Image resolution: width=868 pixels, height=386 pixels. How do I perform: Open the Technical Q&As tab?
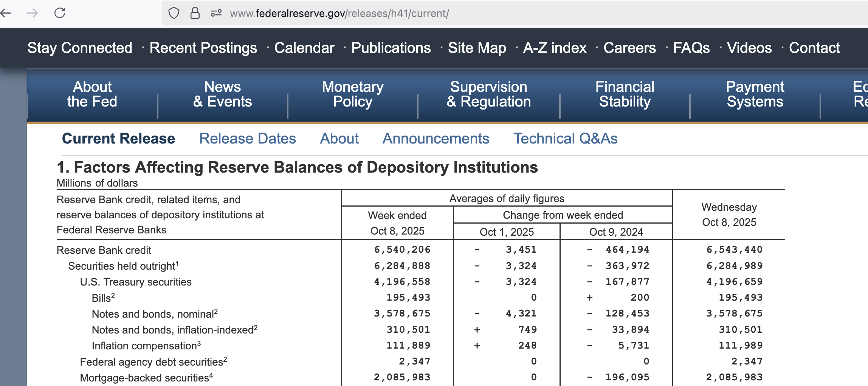(566, 139)
